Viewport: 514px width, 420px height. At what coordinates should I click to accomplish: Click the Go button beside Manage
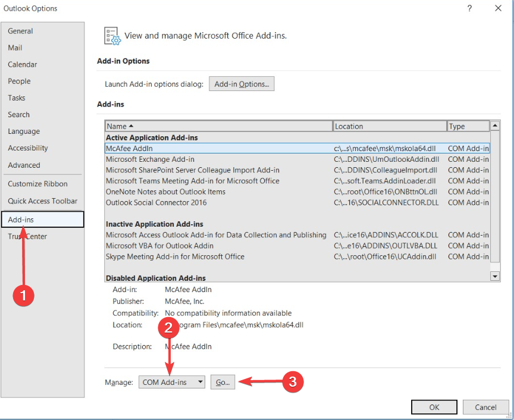click(x=222, y=383)
